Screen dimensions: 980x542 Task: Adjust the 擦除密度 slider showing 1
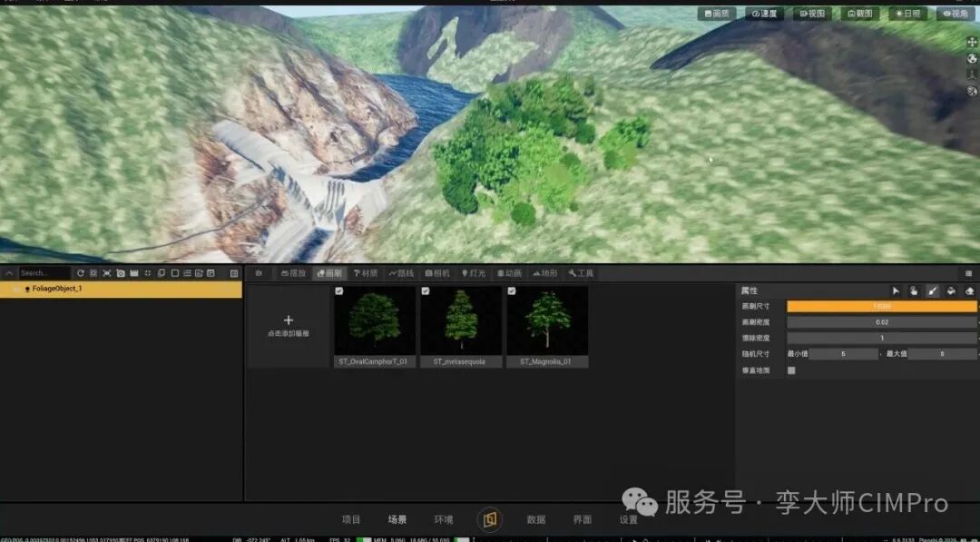[x=881, y=338]
